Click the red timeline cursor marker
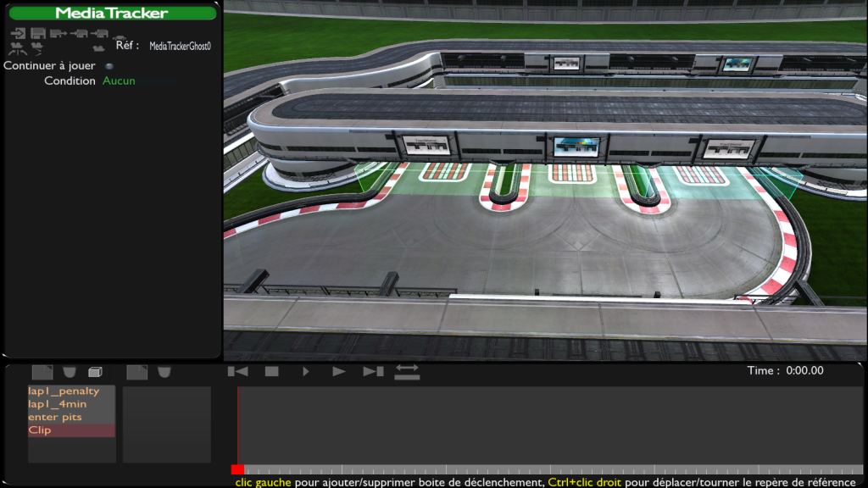 [237, 469]
